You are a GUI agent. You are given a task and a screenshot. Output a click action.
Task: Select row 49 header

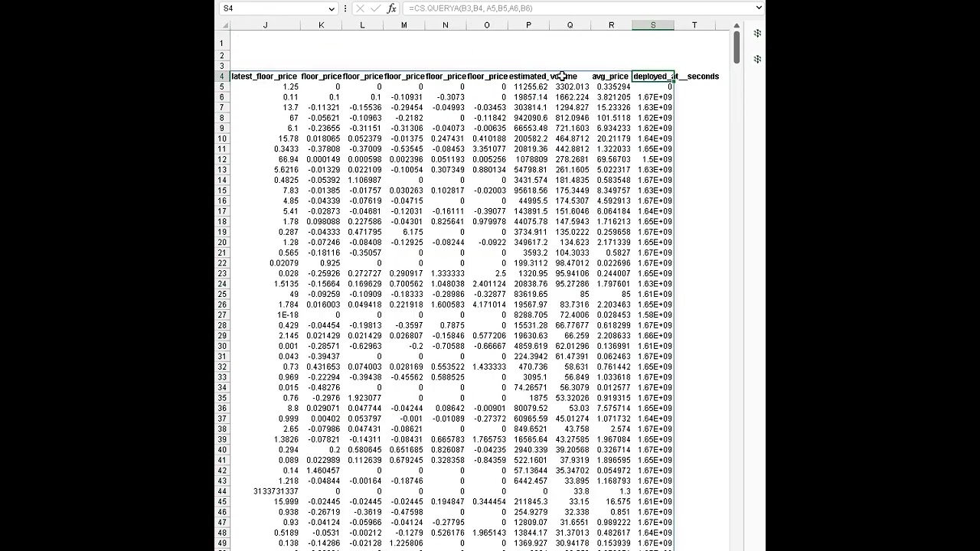tap(222, 543)
